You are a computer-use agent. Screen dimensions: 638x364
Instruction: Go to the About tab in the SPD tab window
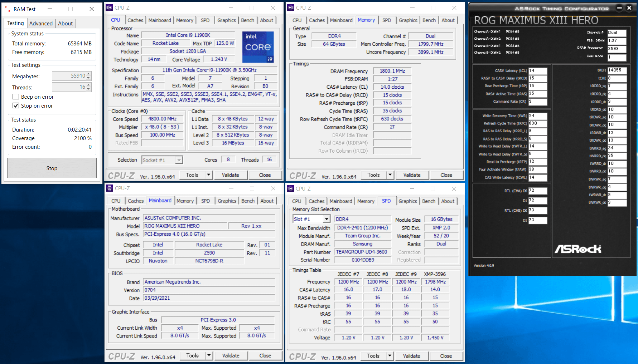448,201
